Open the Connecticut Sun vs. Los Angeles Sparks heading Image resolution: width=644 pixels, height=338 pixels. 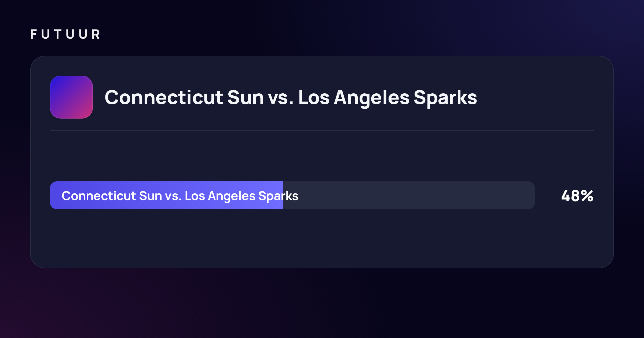[291, 98]
